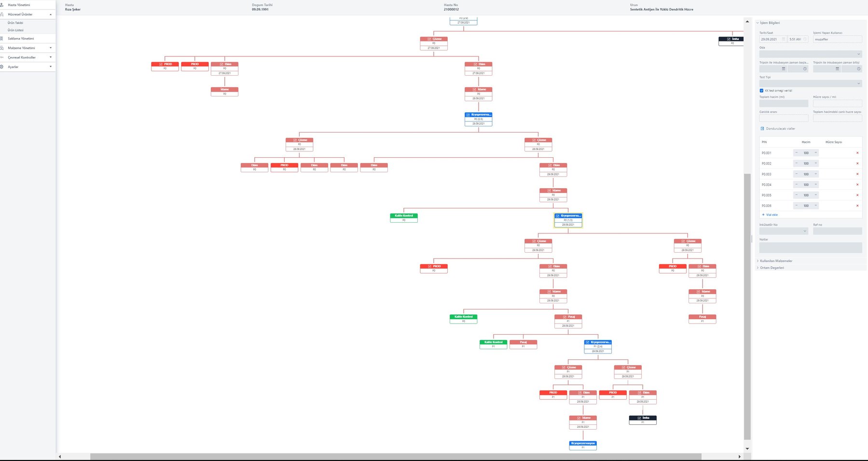Open the Oda dropdown
Screen dimensions: 868x461
point(811,54)
